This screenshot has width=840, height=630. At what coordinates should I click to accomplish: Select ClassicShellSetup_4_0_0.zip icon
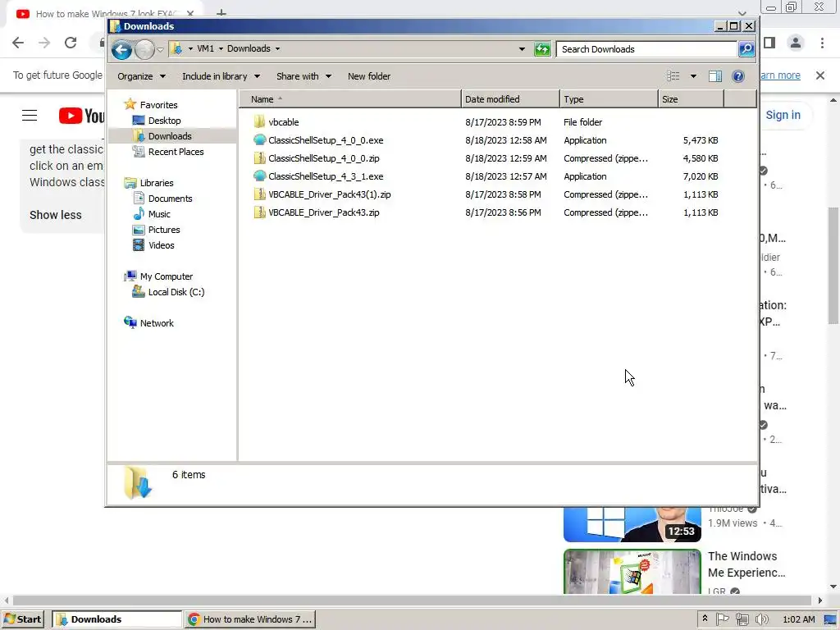(259, 158)
